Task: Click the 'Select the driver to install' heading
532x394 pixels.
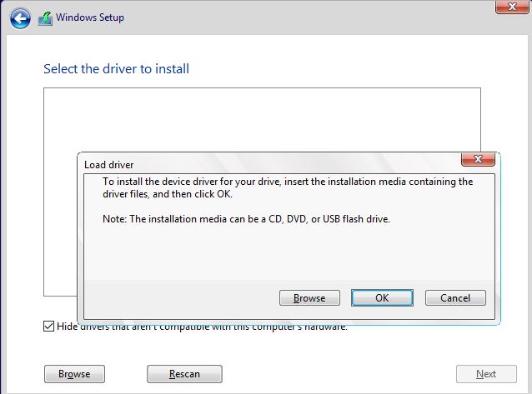Action: coord(117,69)
